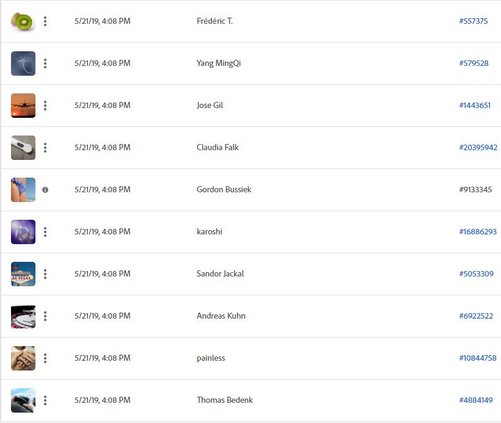Open asset link #557375
Image resolution: width=501 pixels, height=423 pixels.
tap(473, 21)
